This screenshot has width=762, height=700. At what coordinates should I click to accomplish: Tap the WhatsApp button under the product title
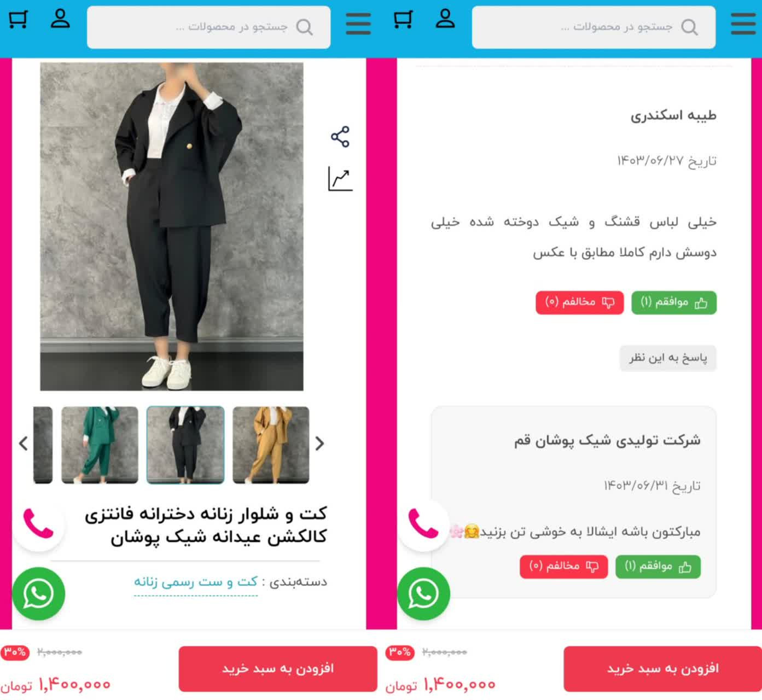point(38,594)
